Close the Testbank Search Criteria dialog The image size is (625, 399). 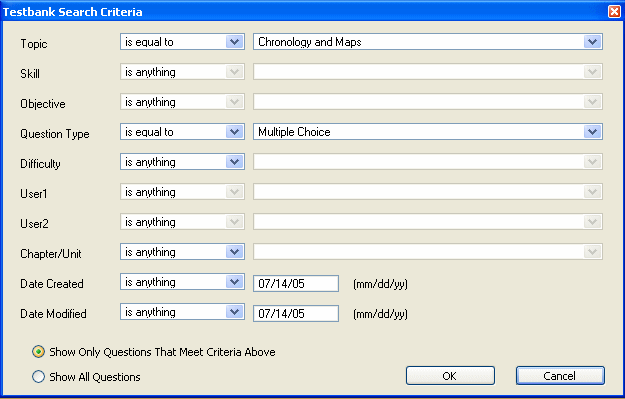[614, 12]
